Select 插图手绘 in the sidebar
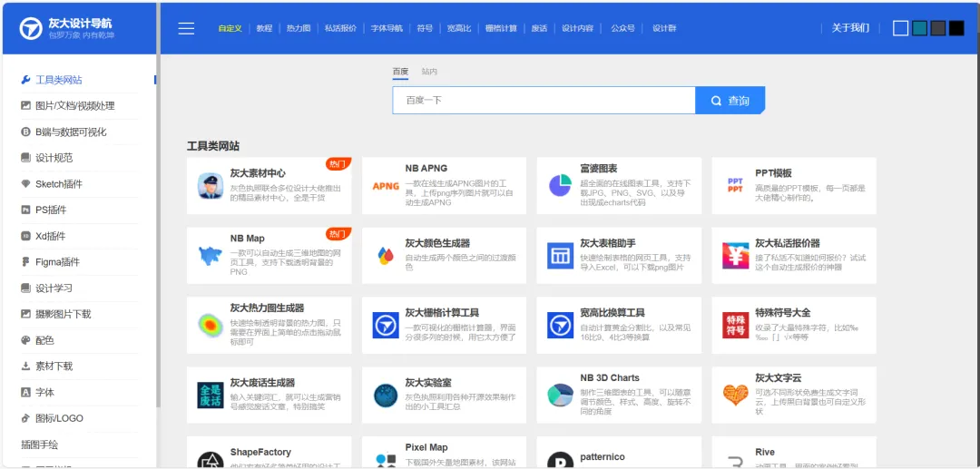980x469 pixels. 40,445
